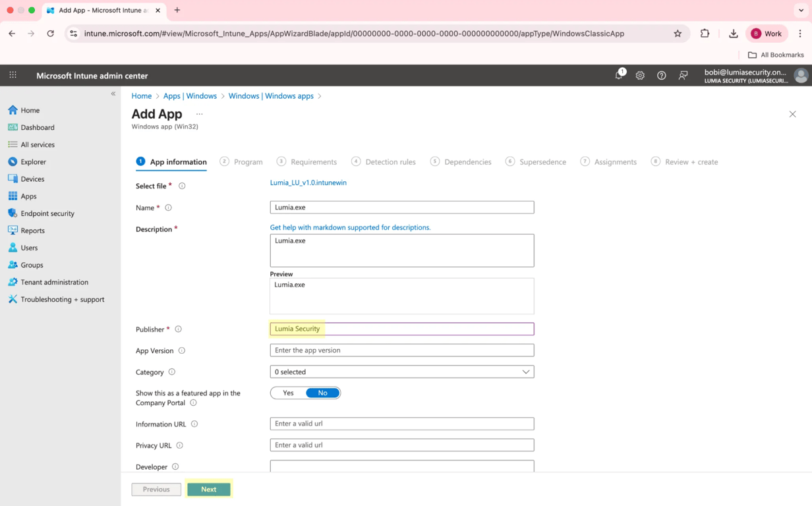Expand the Category dropdown
The height and width of the screenshot is (506, 812).
[x=402, y=372]
